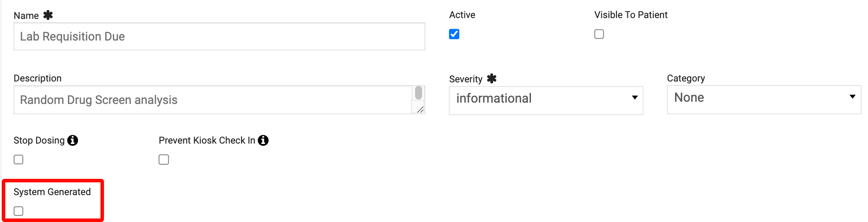Screen dimensions: 868x222
Task: Click the Description text area scrollbar thumb
Action: 419,93
